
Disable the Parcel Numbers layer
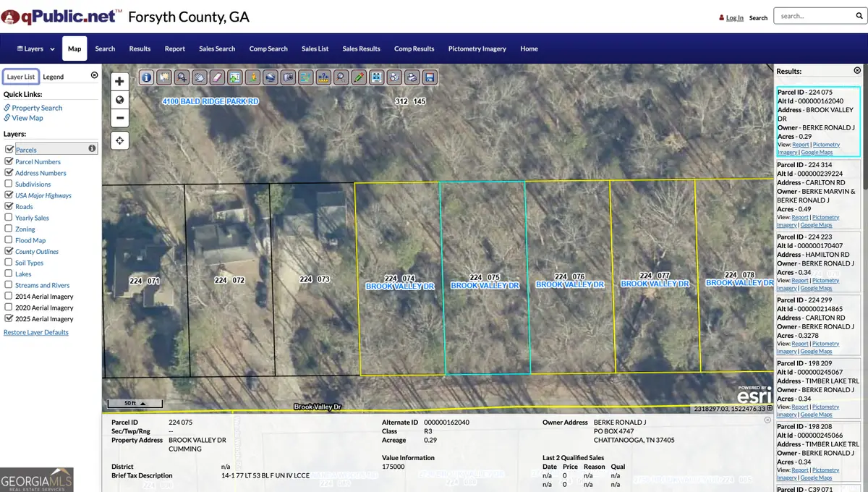coord(7,161)
